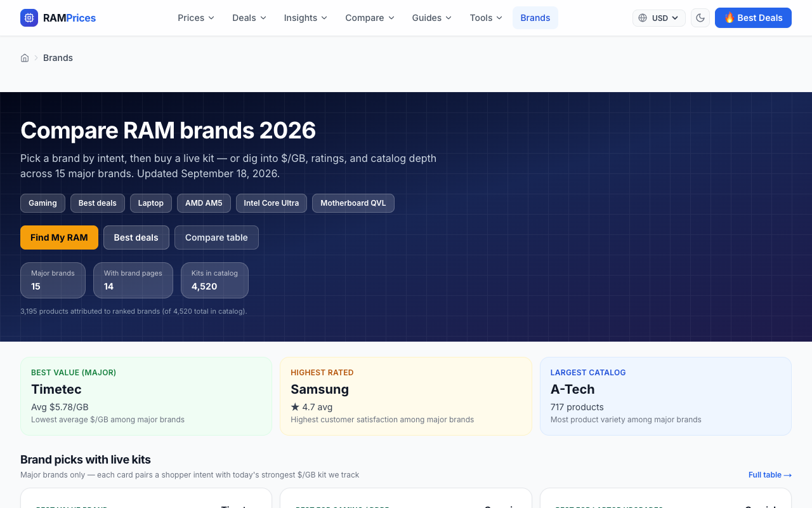Viewport: 812px width, 508px height.
Task: Open the A-Tech largest catalog card
Action: point(665,396)
